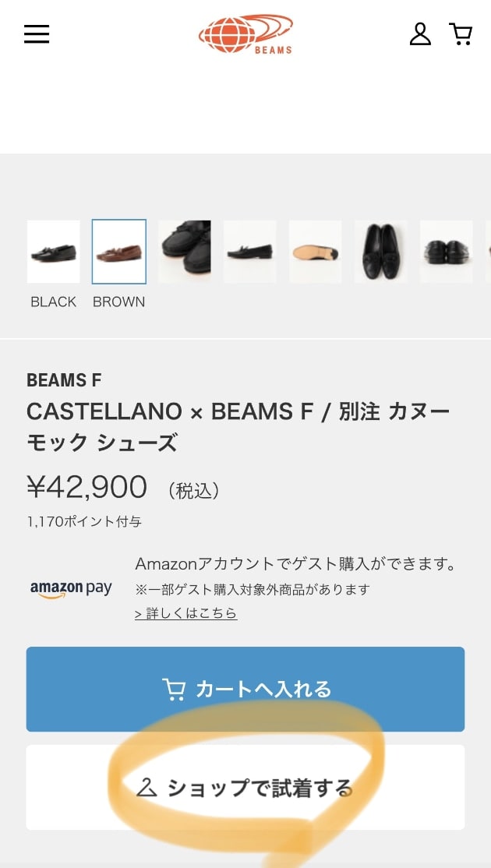The height and width of the screenshot is (868, 491).
Task: View the shoe sole thumbnail
Action: click(x=315, y=252)
